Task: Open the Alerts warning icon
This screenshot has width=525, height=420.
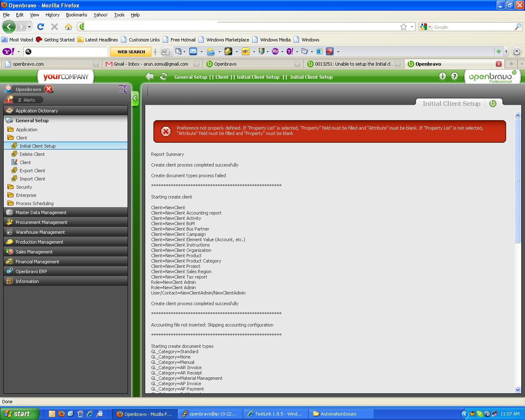Action: pyautogui.click(x=9, y=100)
